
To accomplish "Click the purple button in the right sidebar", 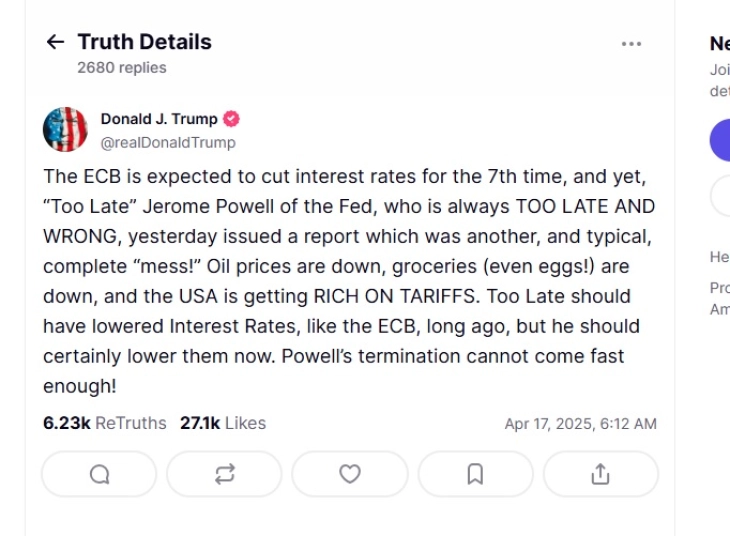I will click(x=720, y=141).
